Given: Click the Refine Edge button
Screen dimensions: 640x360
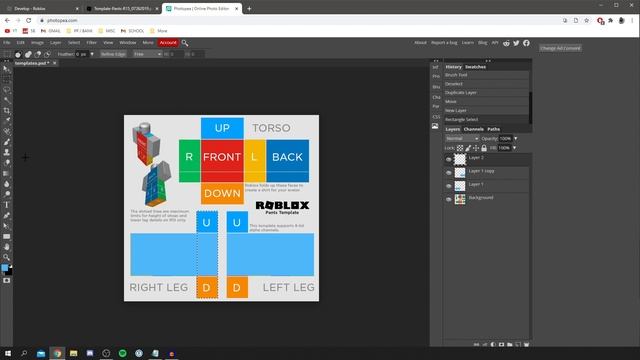Looking at the screenshot, I should [x=113, y=54].
